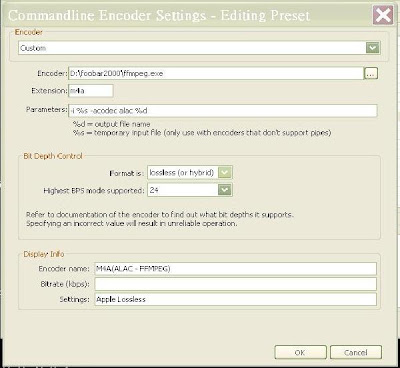Click the 'Bitrate (kbps):' label
Image resolution: width=400 pixels, height=368 pixels.
point(65,284)
